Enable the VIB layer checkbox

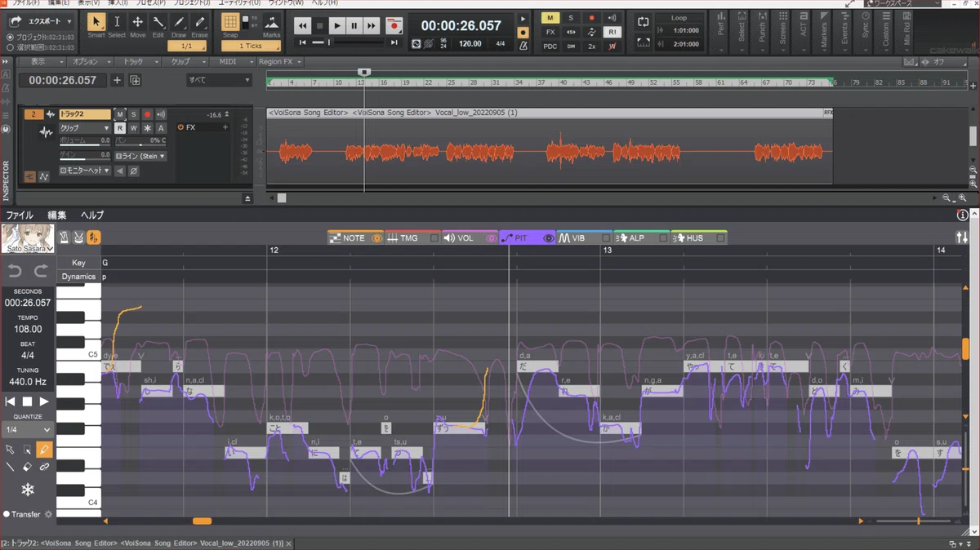606,238
